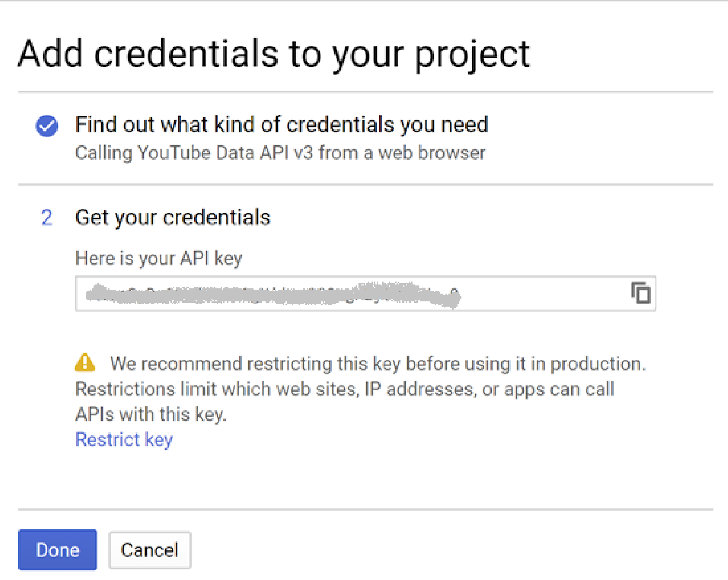Click 'Calling YouTube Data API v3' subtitle
The width and height of the screenshot is (728, 580).
point(280,153)
